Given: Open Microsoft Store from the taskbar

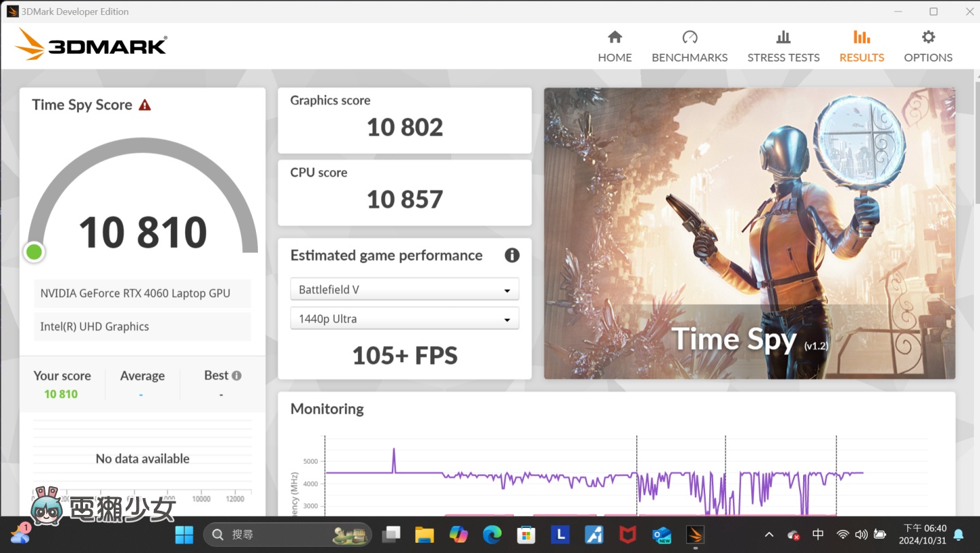Looking at the screenshot, I should tap(526, 535).
